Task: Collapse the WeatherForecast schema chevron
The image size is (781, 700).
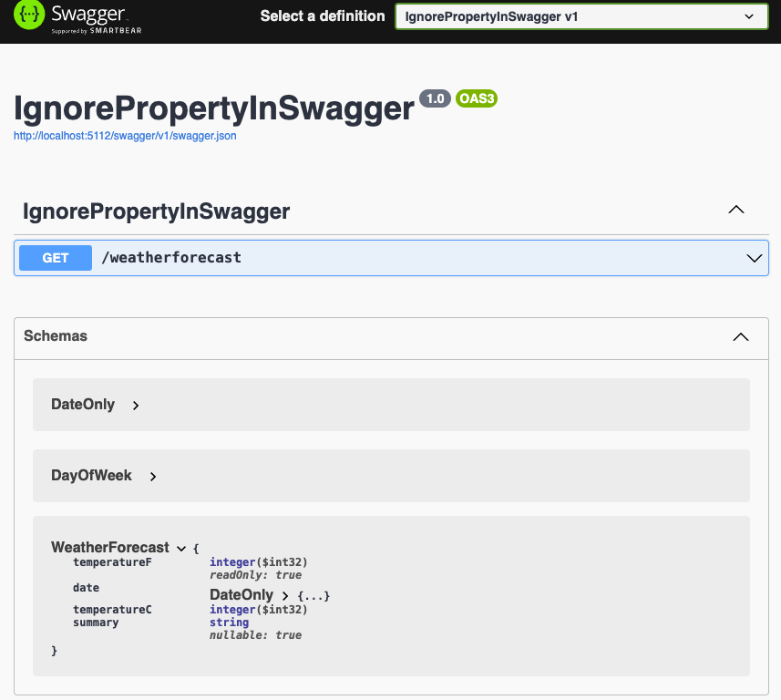Action: coord(181,548)
